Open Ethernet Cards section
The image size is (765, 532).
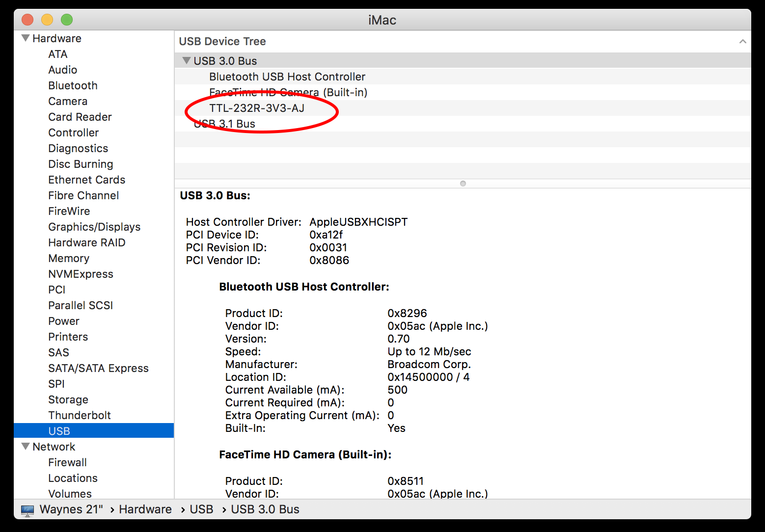point(87,180)
